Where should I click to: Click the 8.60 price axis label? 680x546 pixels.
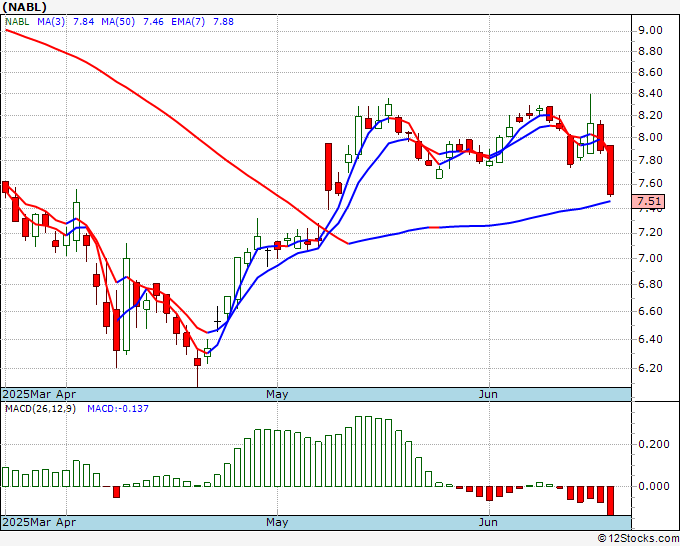click(650, 72)
